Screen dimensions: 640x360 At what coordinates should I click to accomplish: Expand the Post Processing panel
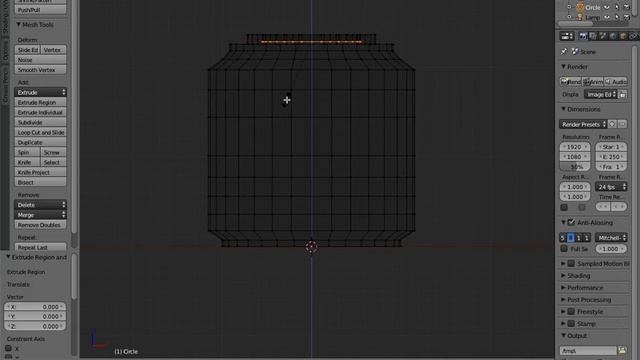563,300
